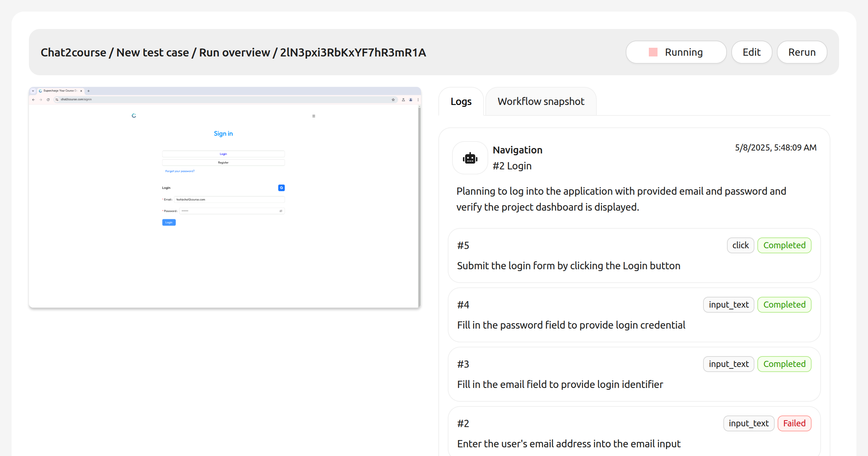Click the tab search chevron in the previewed browser
The image size is (868, 456).
33,91
